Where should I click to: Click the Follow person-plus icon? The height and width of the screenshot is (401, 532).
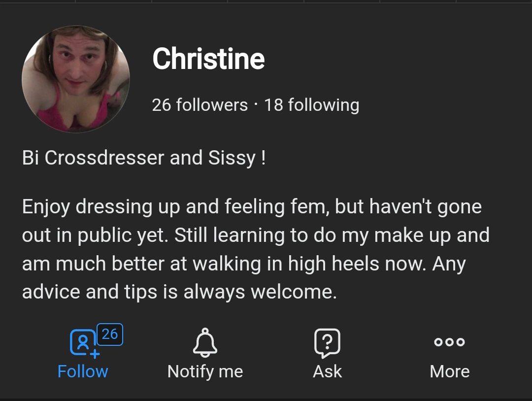(83, 343)
